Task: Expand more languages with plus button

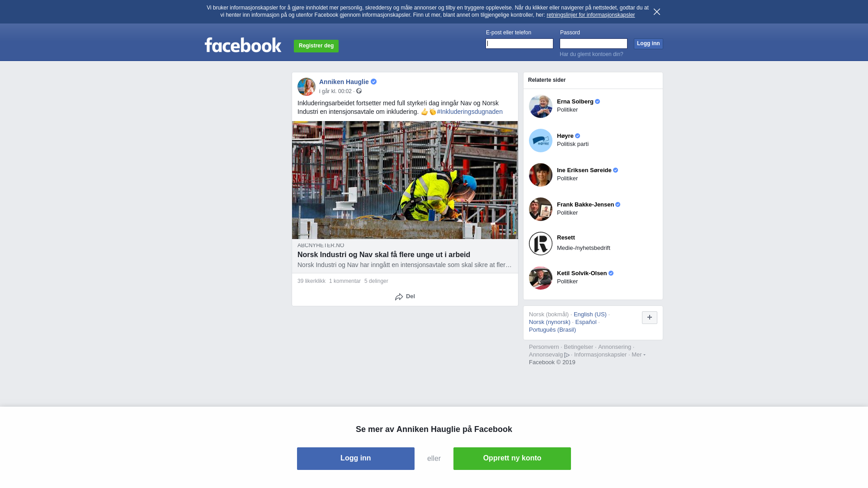Action: point(650,318)
